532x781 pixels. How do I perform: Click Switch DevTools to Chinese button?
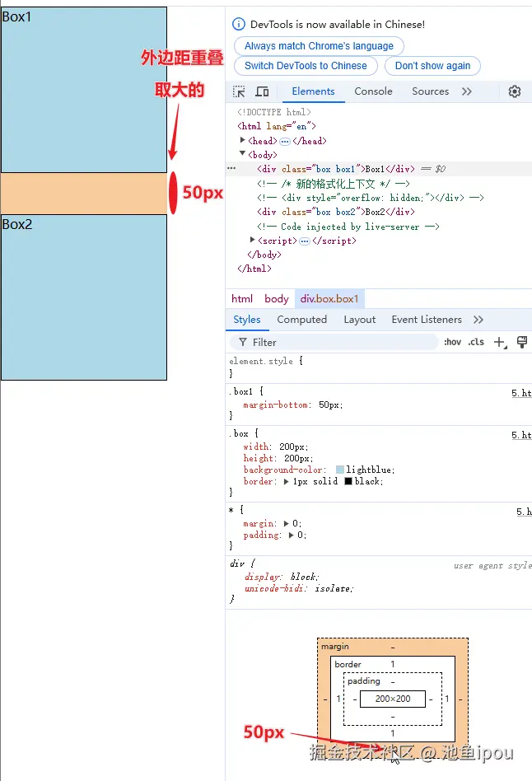[306, 66]
